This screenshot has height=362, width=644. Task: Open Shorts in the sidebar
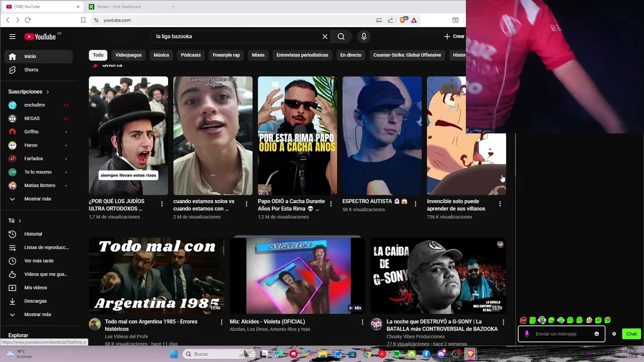tap(38, 70)
